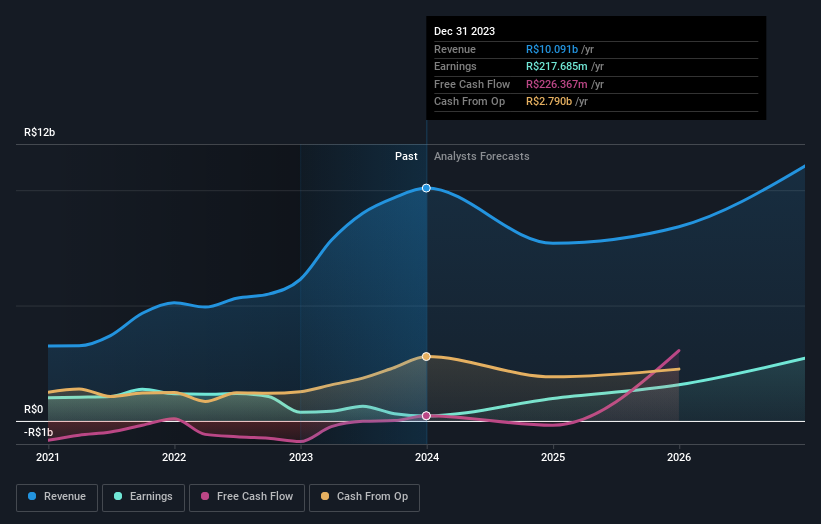Click the R$226.367m free cash flow value
This screenshot has width=821, height=524.
557,84
